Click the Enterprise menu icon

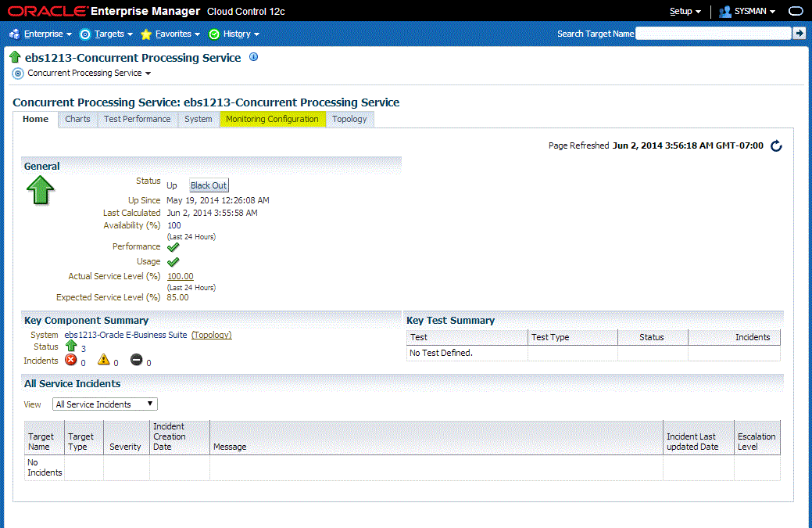pyautogui.click(x=15, y=34)
